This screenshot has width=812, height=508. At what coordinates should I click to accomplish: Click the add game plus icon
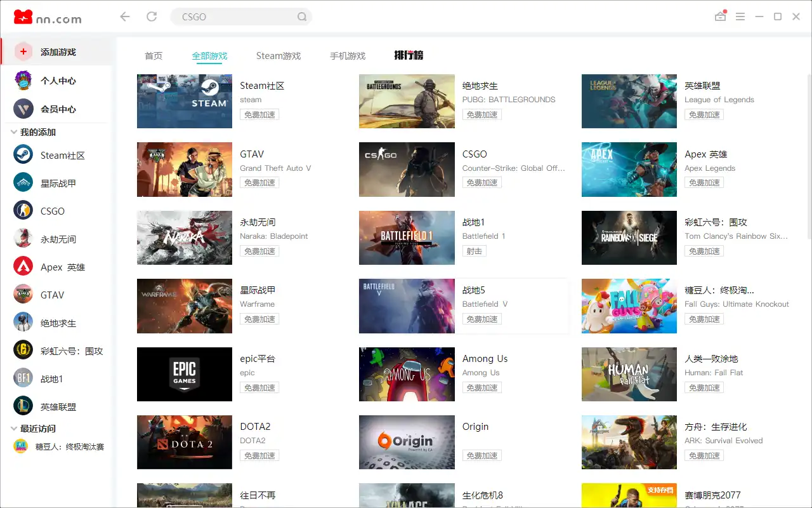23,51
